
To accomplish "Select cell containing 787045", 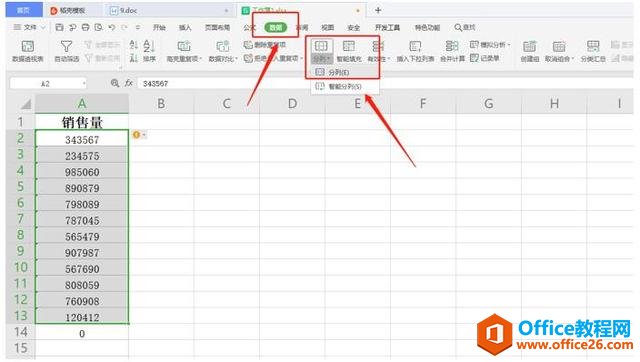I will point(82,220).
